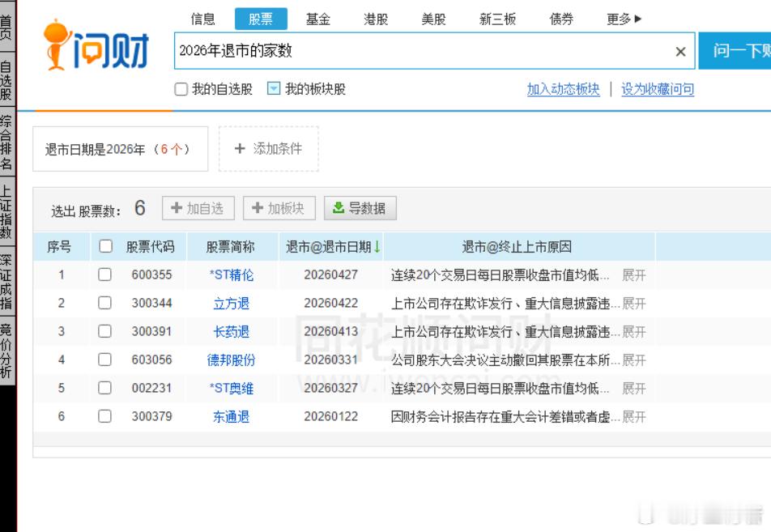
Task: Open 上证指数 in the left sidebar
Action: (x=6, y=211)
